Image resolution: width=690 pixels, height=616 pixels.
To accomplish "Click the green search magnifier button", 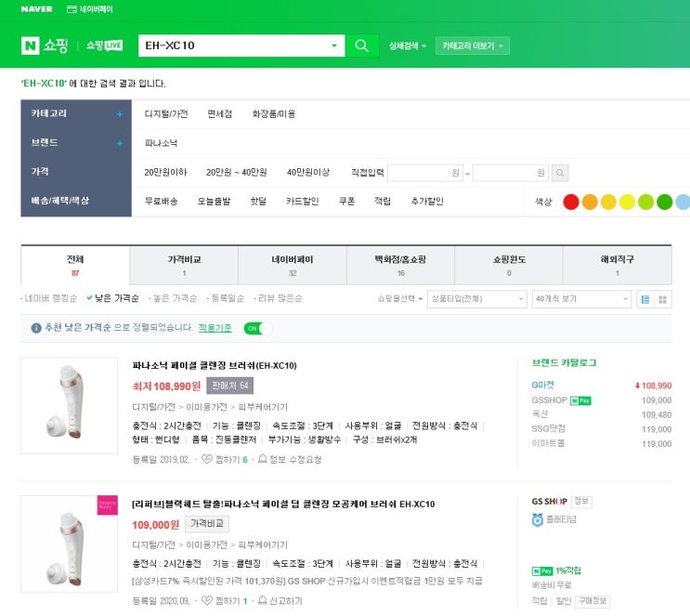I will (361, 46).
